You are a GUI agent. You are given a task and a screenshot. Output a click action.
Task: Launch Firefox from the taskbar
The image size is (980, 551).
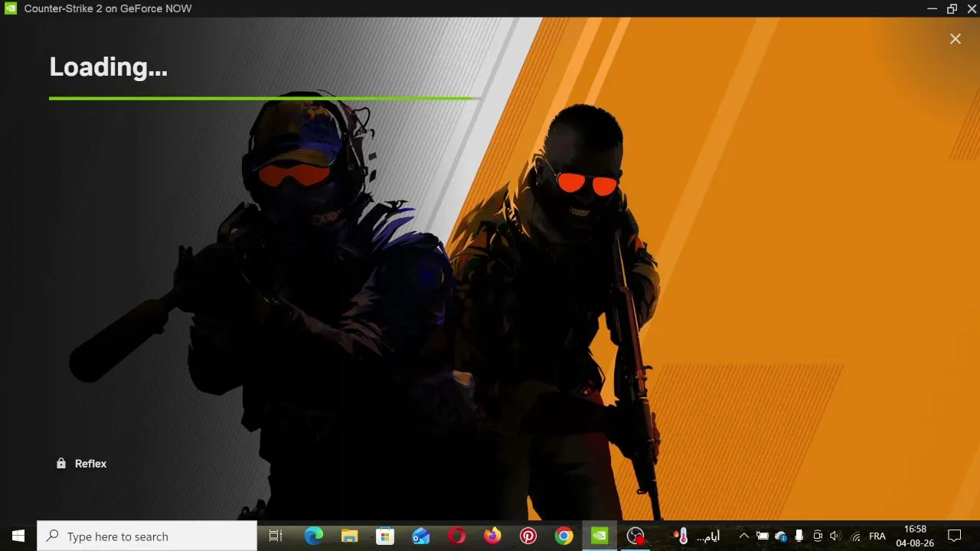click(492, 536)
